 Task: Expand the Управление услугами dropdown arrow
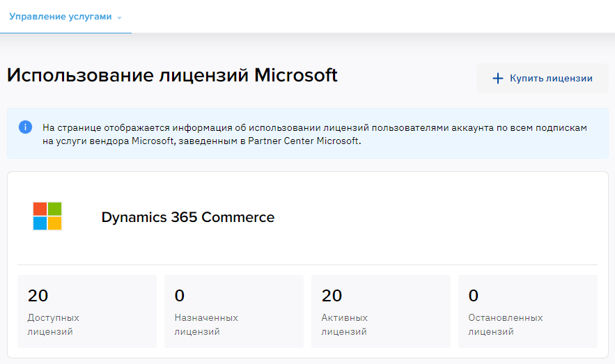pyautogui.click(x=119, y=18)
